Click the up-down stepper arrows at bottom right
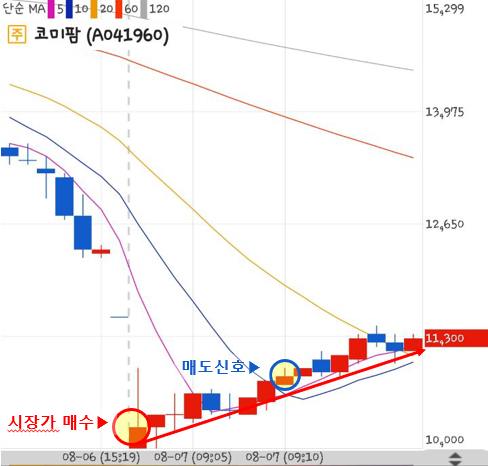Screen dimensions: 488x466 455,459
